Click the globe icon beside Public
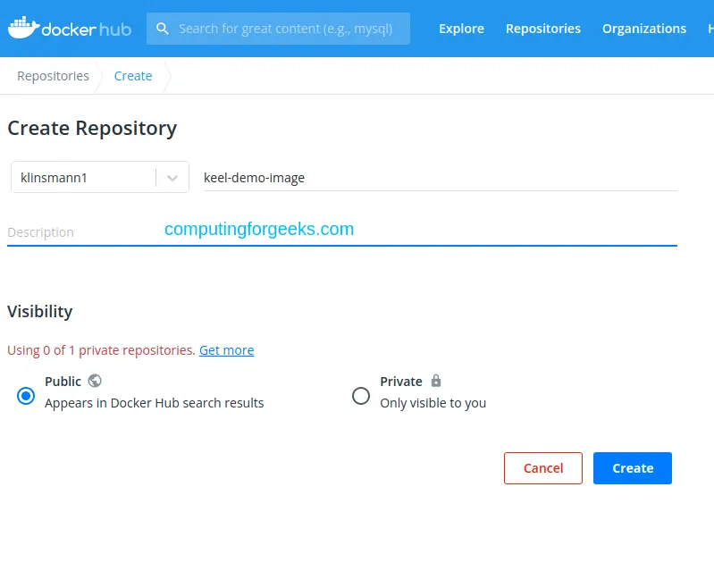This screenshot has height=588, width=714. pos(95,381)
